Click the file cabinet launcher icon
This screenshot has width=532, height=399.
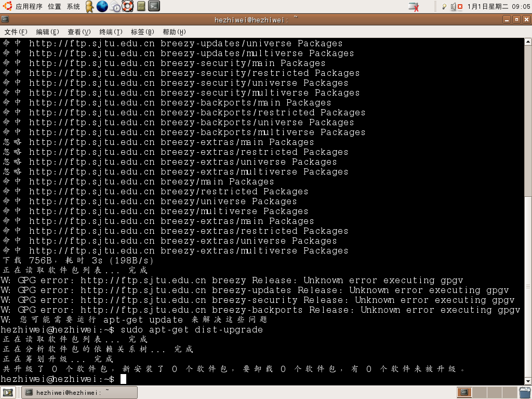coord(141,6)
